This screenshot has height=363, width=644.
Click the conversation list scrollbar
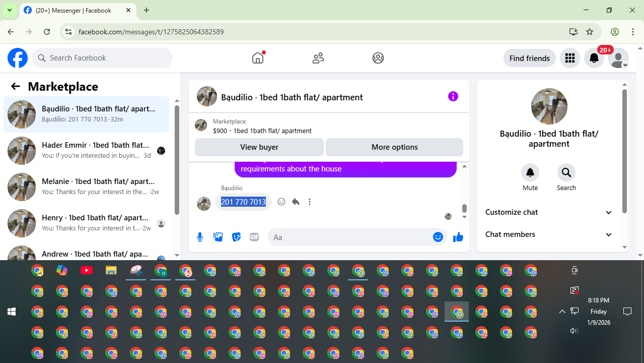pyautogui.click(x=177, y=160)
